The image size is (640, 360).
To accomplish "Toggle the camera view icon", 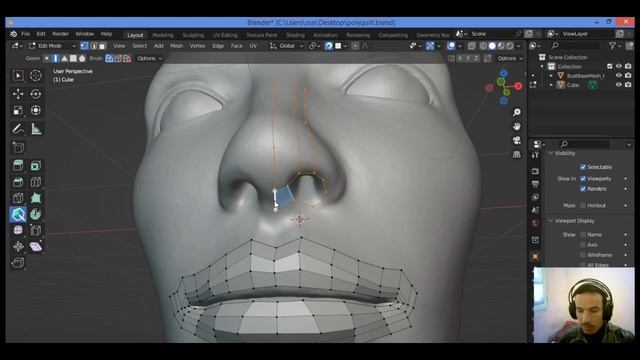I will coord(517,140).
